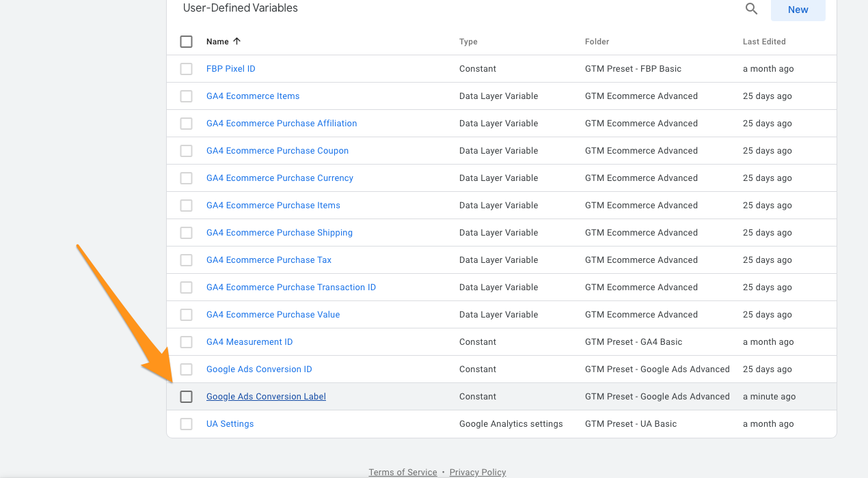868x478 pixels.
Task: Click the Name column header
Action: (217, 42)
